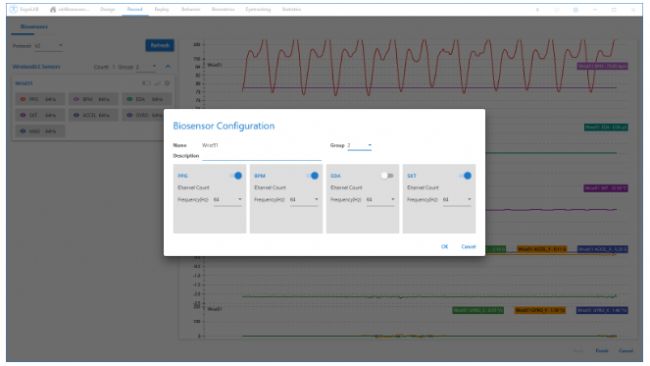This screenshot has height=366, width=650.
Task: Expand the SKT frequency dropdown
Action: (x=457, y=200)
